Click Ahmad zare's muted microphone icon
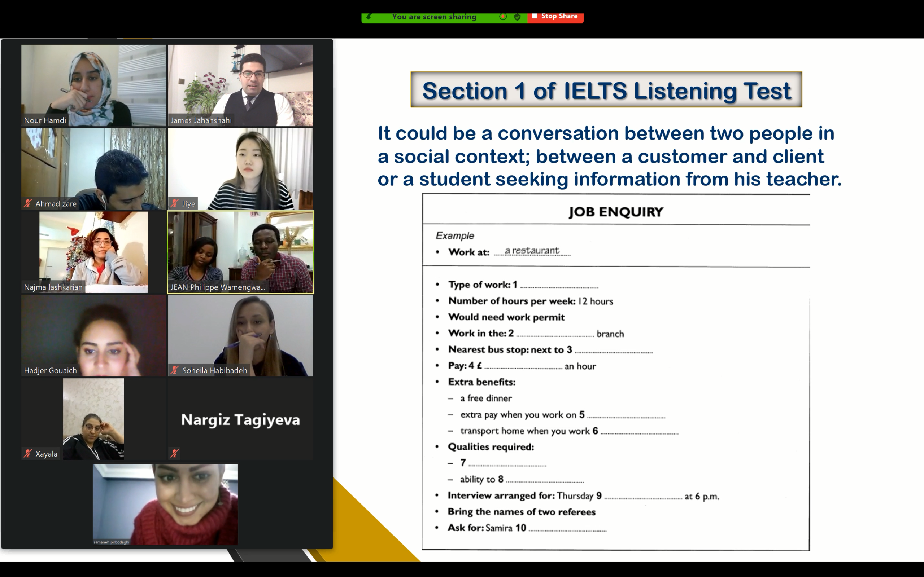Viewport: 924px width, 577px height. click(x=27, y=203)
